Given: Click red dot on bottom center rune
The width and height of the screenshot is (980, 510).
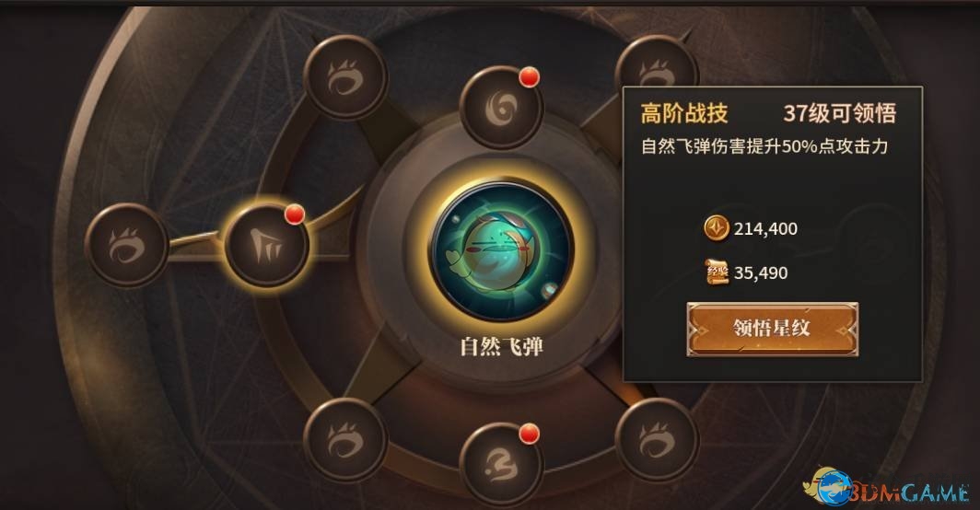Looking at the screenshot, I should (x=530, y=433).
